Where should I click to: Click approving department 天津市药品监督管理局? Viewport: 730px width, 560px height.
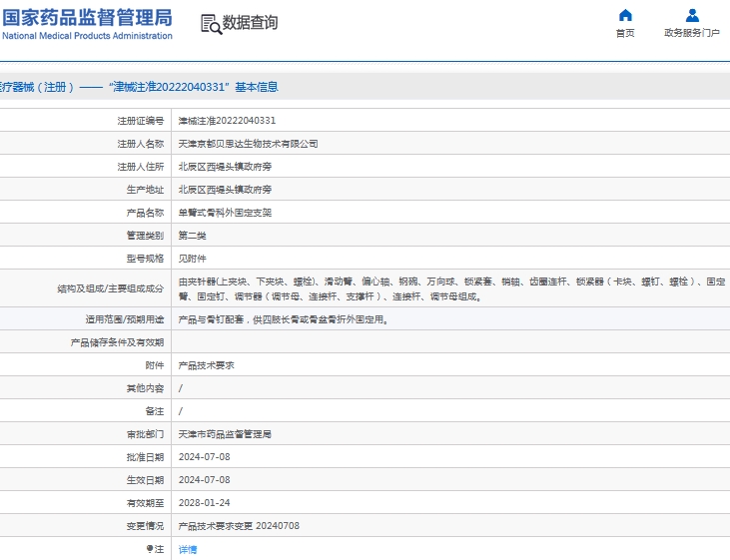[225, 434]
